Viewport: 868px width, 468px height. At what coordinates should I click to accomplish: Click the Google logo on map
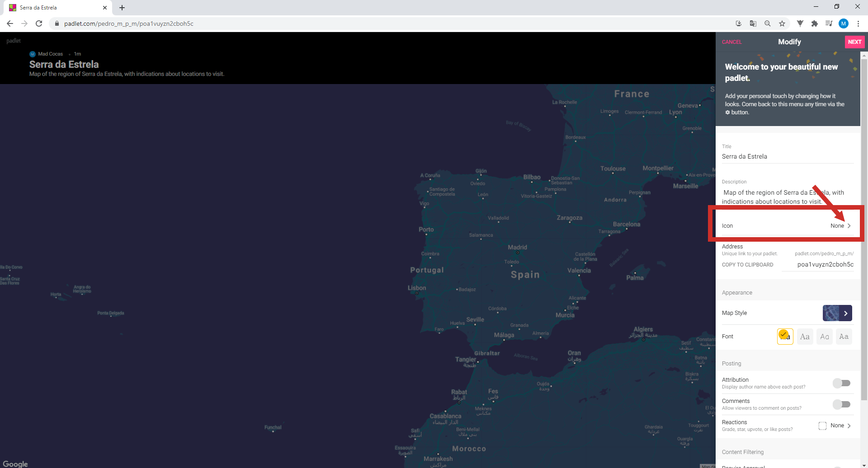pyautogui.click(x=15, y=463)
